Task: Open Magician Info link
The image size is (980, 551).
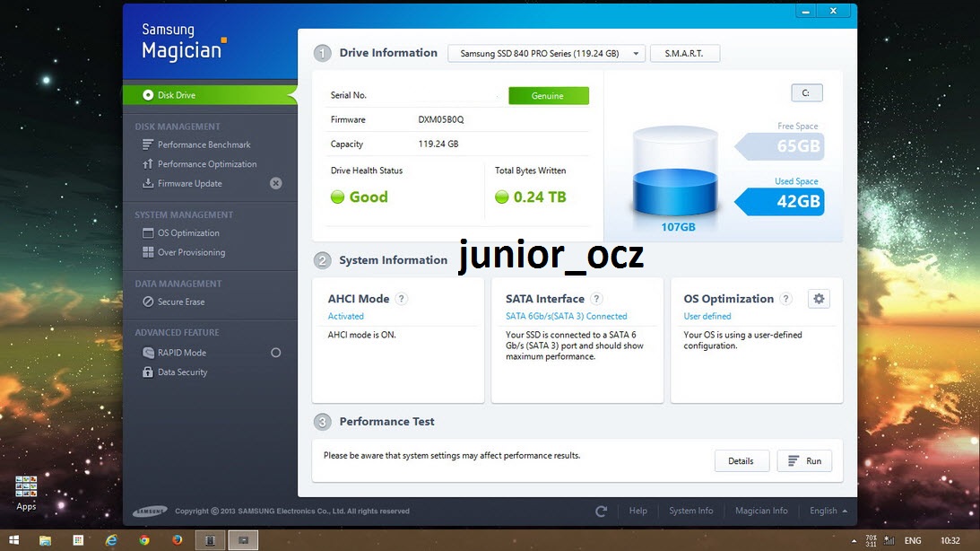Action: [761, 511]
